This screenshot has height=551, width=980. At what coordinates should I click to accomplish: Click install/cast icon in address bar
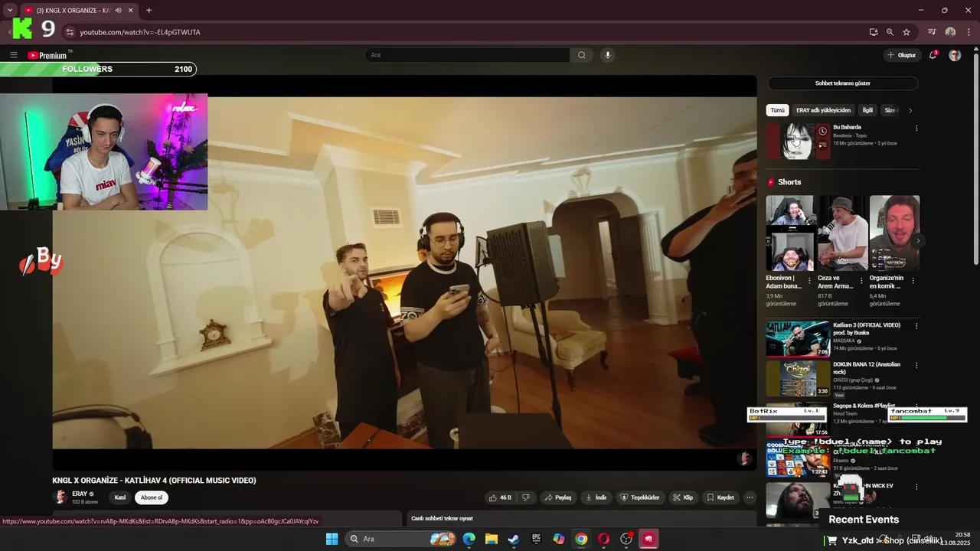click(x=874, y=32)
